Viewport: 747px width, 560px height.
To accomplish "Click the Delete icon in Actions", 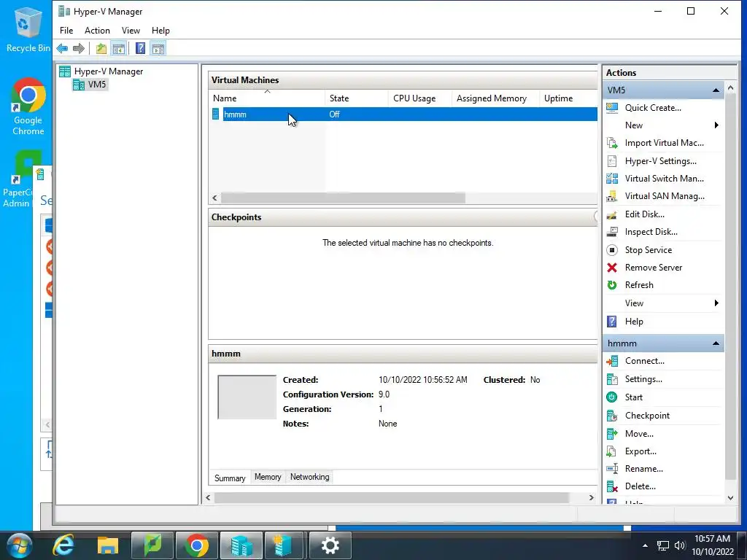I will pyautogui.click(x=612, y=486).
